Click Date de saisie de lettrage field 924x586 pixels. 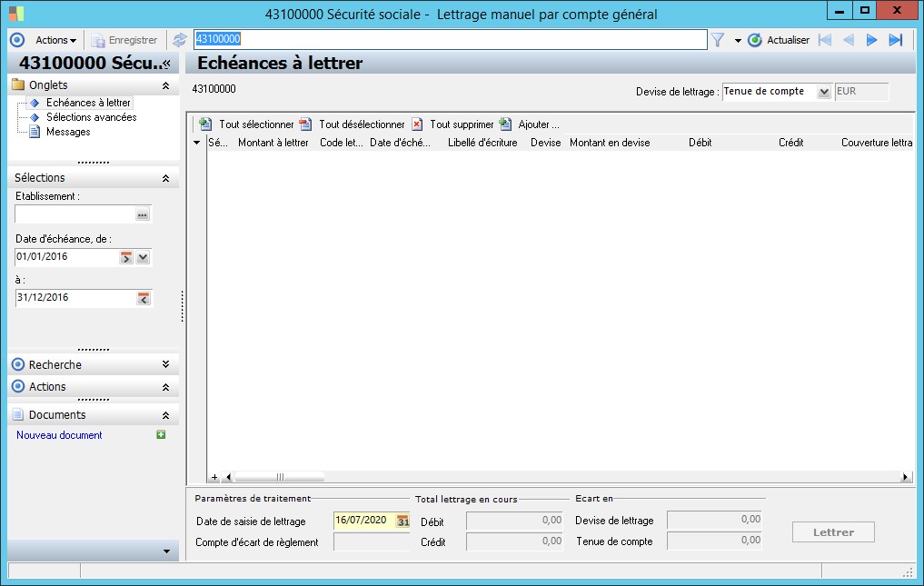(363, 521)
